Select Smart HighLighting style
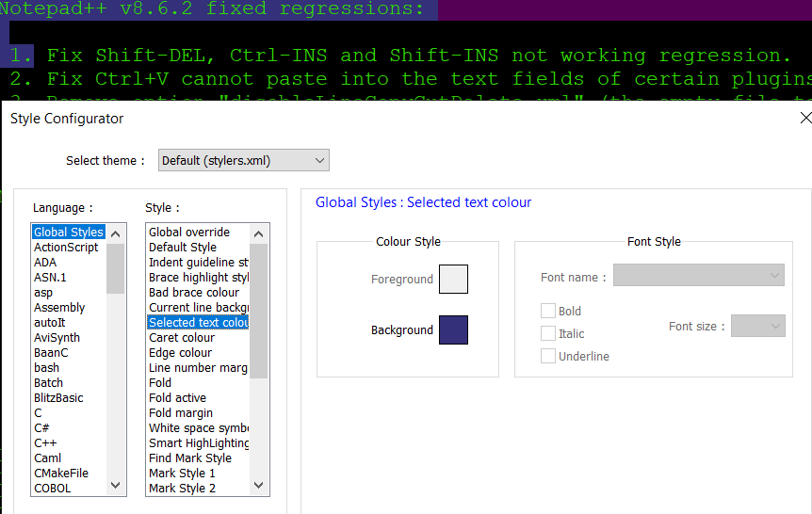 (198, 442)
